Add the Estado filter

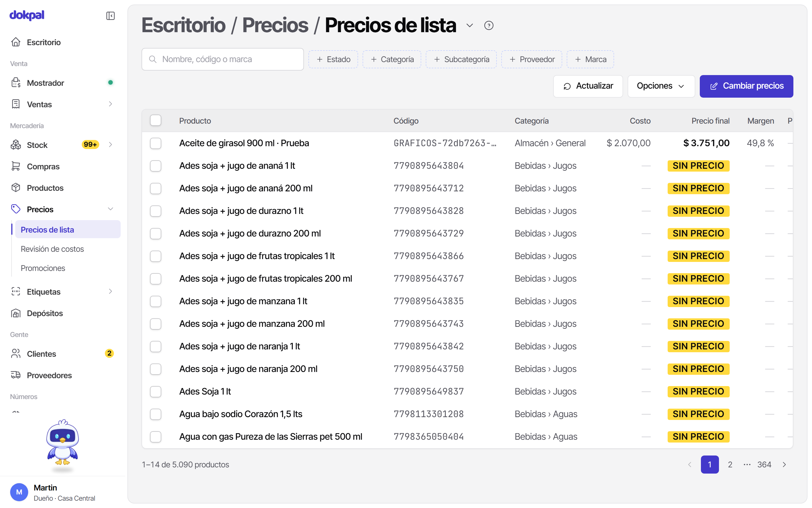pyautogui.click(x=333, y=60)
